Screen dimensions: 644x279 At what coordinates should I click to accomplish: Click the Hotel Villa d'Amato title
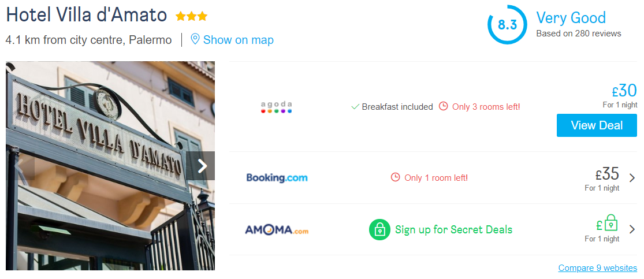86,15
